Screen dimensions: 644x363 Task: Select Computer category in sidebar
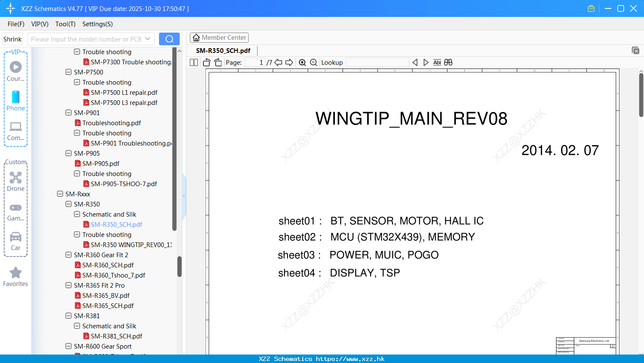tap(16, 131)
